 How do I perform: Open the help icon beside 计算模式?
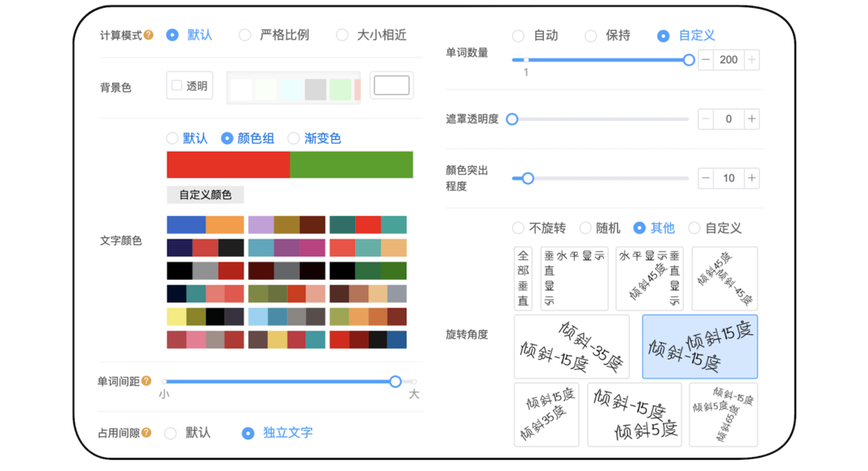149,35
